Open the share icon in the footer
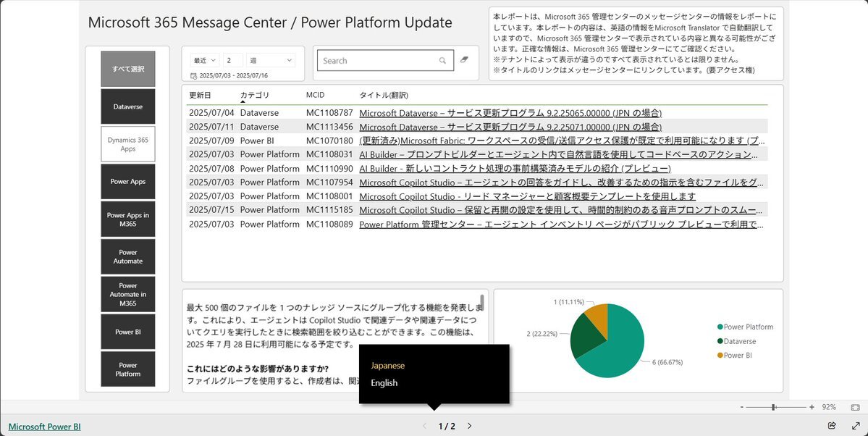 832,425
